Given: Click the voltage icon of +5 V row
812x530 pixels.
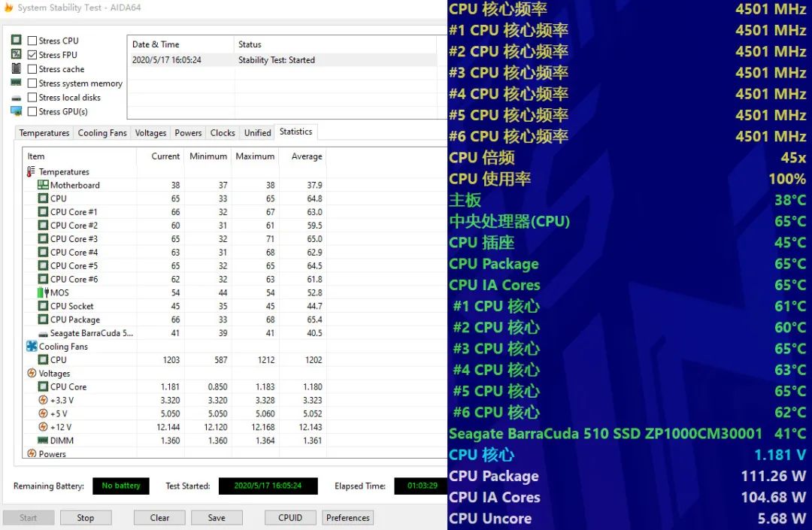Looking at the screenshot, I should tap(43, 413).
